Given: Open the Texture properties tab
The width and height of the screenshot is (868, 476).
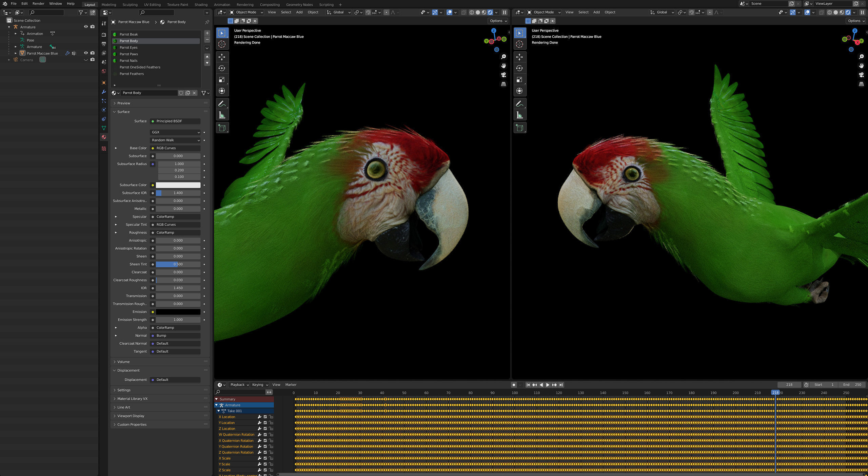Looking at the screenshot, I should coord(104,149).
